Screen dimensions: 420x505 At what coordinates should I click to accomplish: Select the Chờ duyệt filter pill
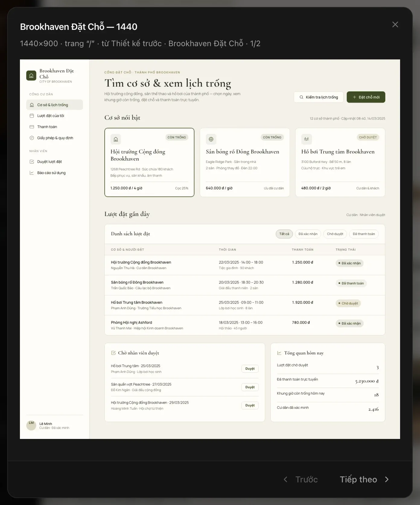coord(335,234)
